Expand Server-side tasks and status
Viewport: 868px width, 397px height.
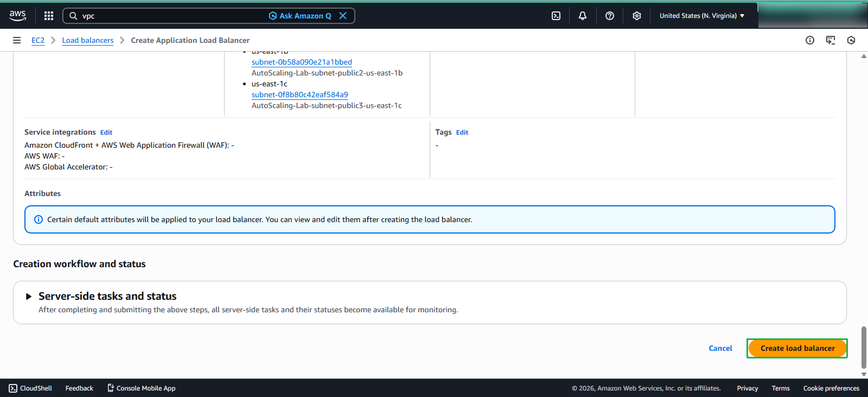click(x=29, y=297)
